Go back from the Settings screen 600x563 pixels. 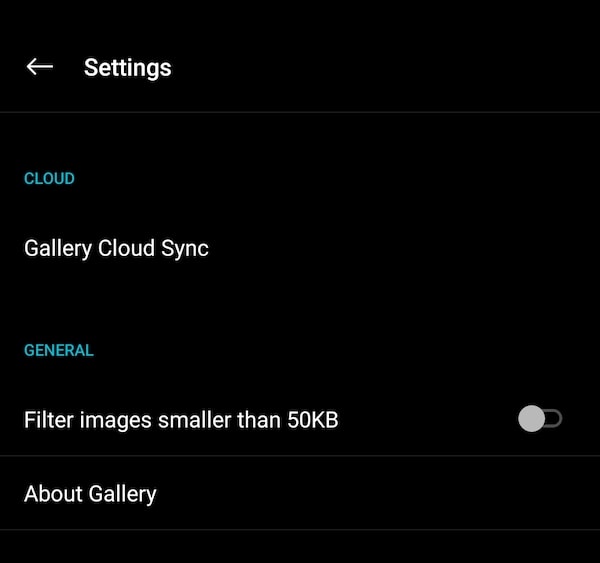(39, 67)
